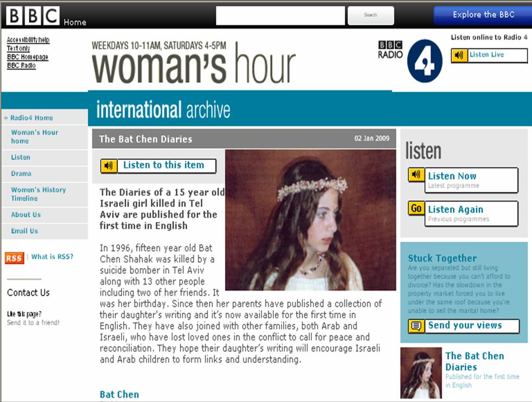Open the Accessibility help link

pos(28,40)
